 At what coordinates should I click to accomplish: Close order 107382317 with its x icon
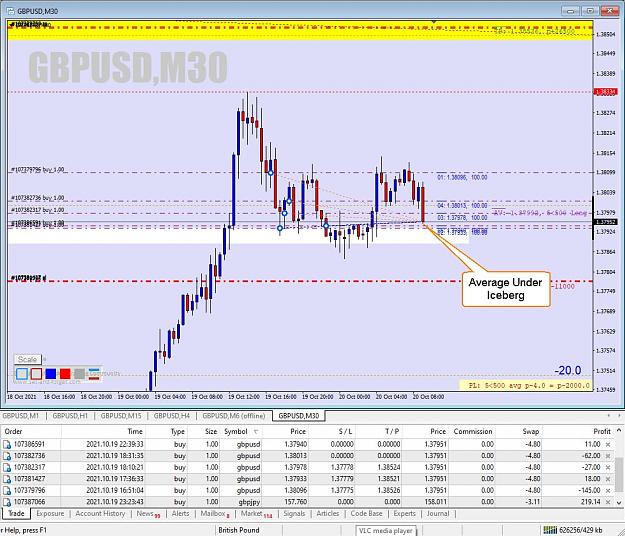click(608, 467)
